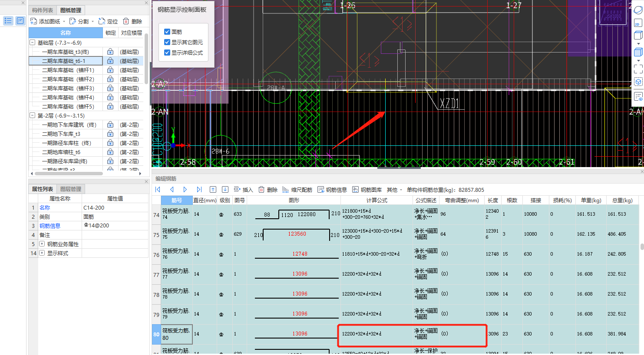
Task: Select the wireframe cube view icon
Action: (x=638, y=36)
